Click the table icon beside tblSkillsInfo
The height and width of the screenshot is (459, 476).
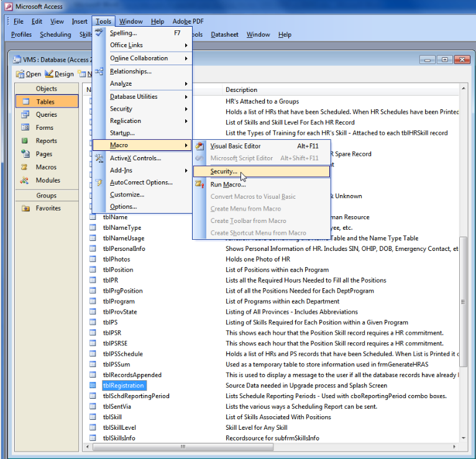[x=93, y=438]
